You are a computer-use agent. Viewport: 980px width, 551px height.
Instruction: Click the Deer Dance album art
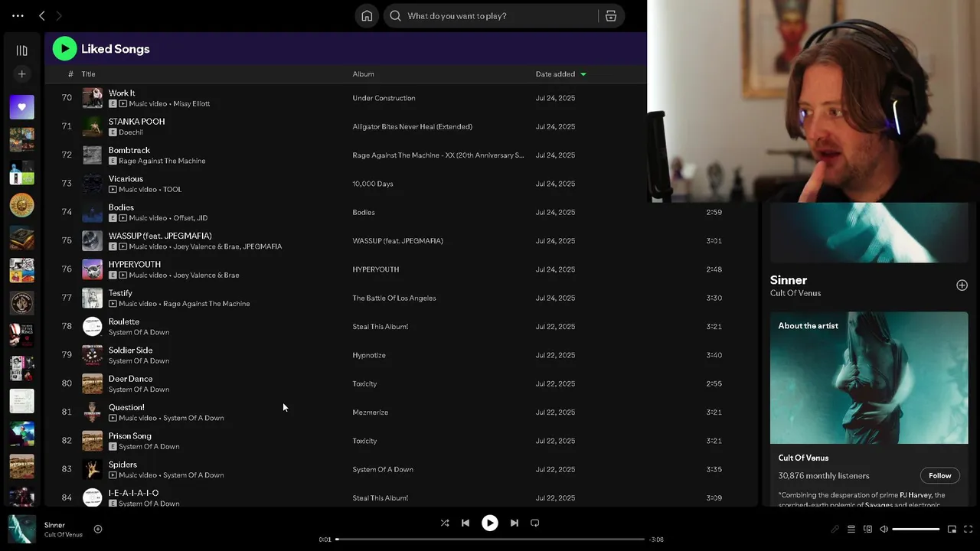pos(92,383)
